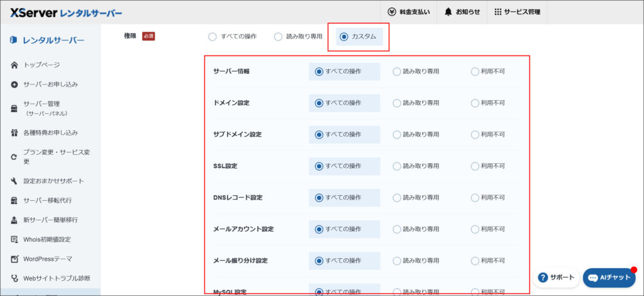644x296 pixels.
Task: Open the 料金支払い page
Action: [x=409, y=12]
